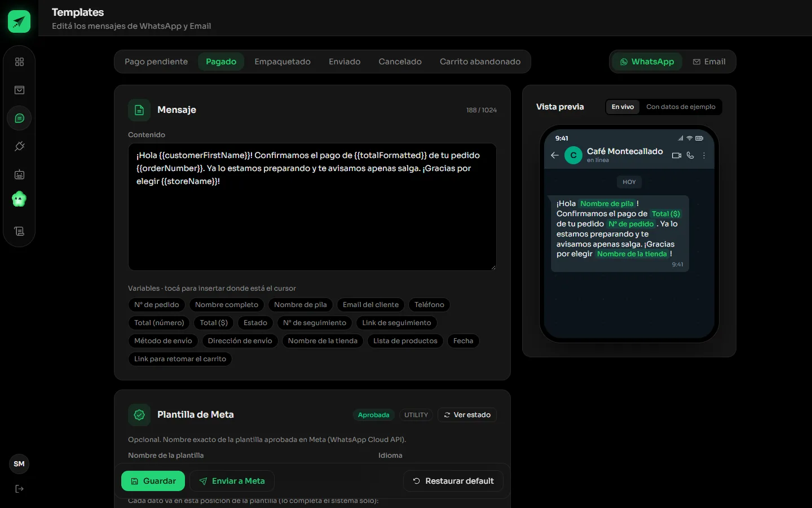Insert the 'N° de seguimiento' variable
The width and height of the screenshot is (812, 508).
click(x=315, y=323)
